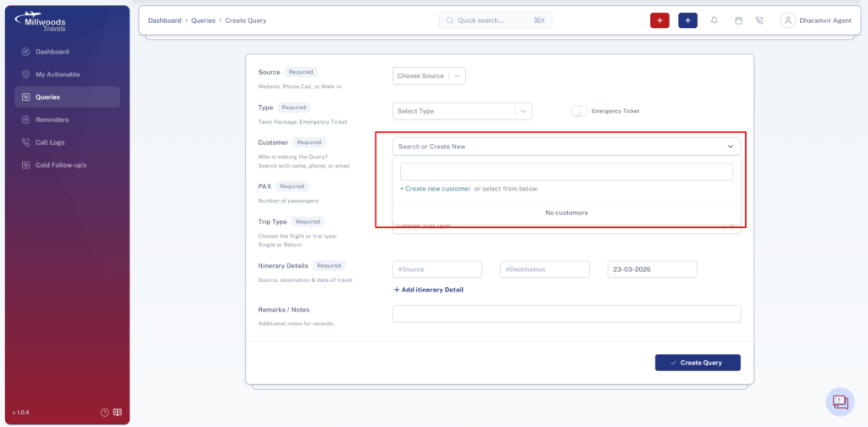Open the notifications bell icon
The height and width of the screenshot is (427, 868).
pyautogui.click(x=715, y=20)
